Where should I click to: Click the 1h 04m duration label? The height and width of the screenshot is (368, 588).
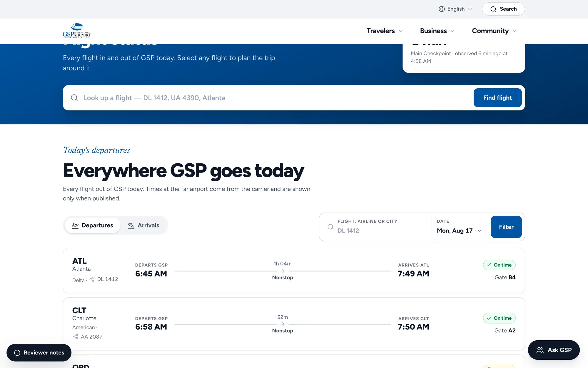click(x=283, y=263)
